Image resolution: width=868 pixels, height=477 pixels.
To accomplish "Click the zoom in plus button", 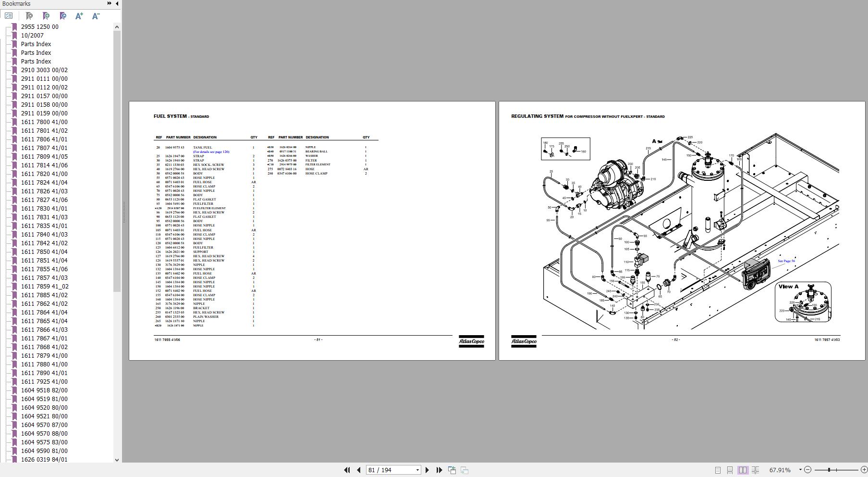I will coord(863,470).
